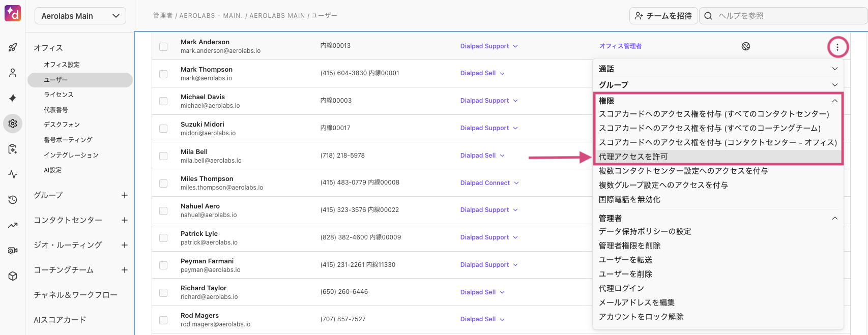Add a contact center with plus icon
This screenshot has width=868, height=335.
(125, 220)
